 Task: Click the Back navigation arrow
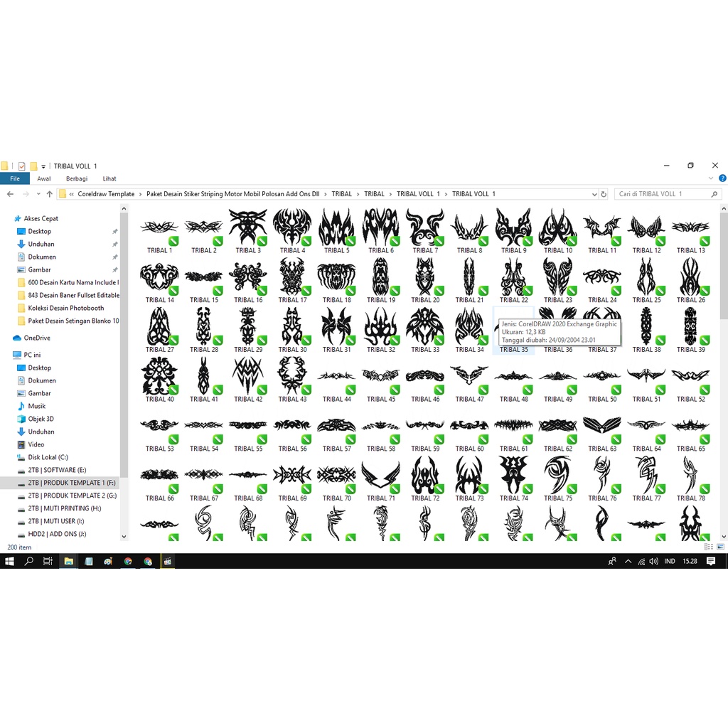10,194
